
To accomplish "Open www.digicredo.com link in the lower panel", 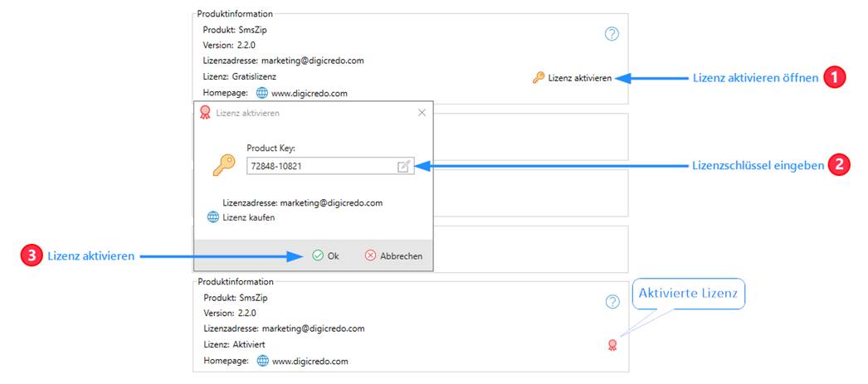I will click(310, 361).
